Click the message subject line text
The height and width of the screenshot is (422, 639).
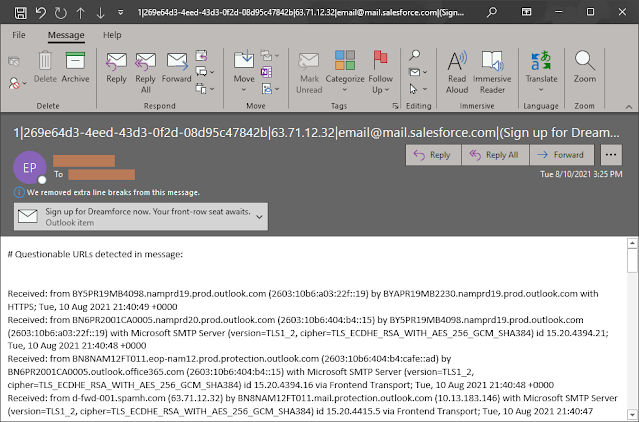point(316,133)
